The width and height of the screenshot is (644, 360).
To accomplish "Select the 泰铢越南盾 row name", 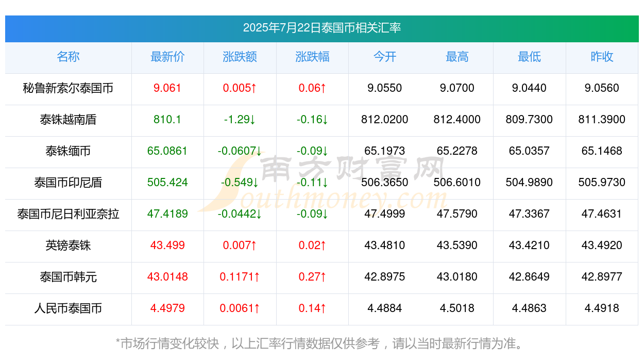I will pyautogui.click(x=68, y=120).
